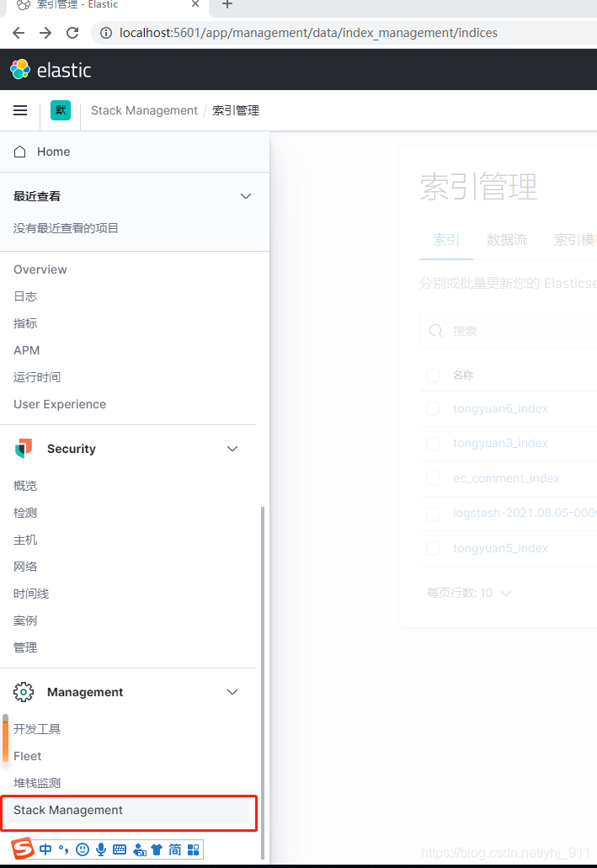Check the logstash-2021.08.05 row checkbox
The width and height of the screenshot is (597, 868).
[x=433, y=514]
